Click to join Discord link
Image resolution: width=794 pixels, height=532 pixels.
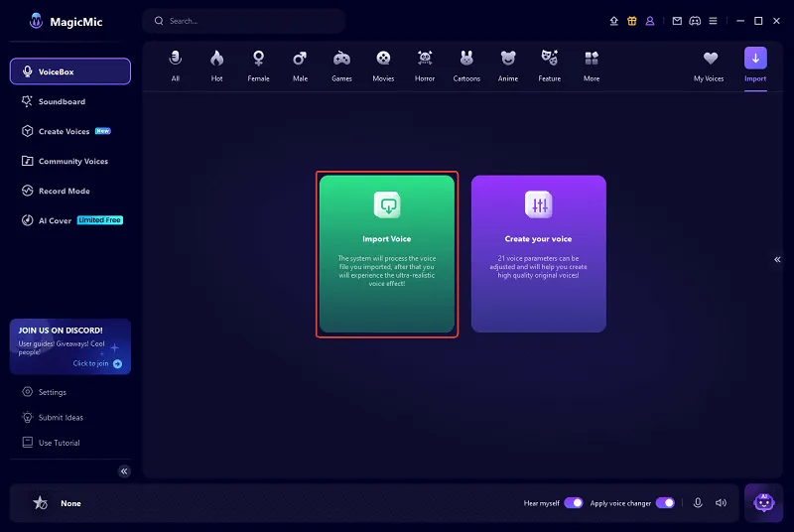point(97,363)
